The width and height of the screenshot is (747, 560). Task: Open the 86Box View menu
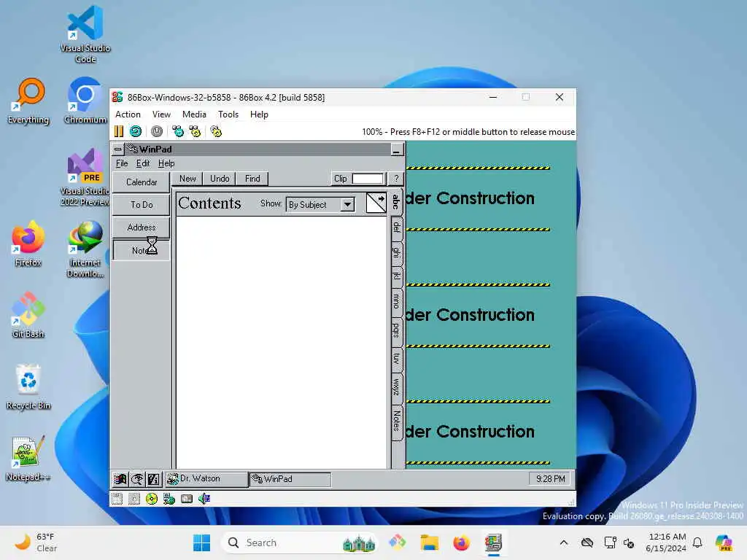coord(161,114)
